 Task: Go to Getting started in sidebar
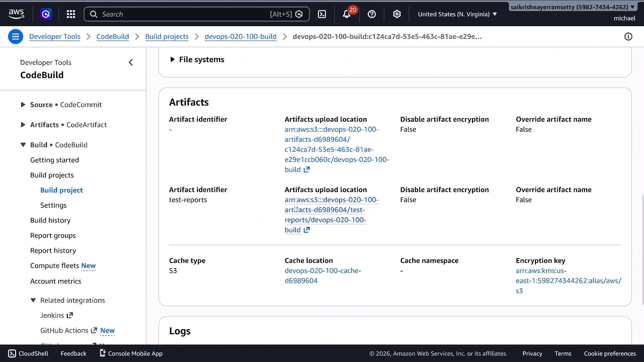click(x=55, y=160)
